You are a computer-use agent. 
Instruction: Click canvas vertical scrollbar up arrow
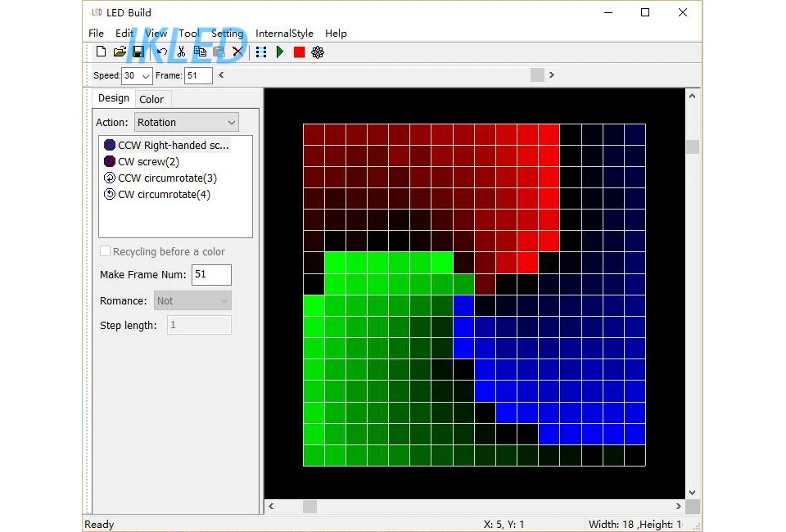tap(693, 96)
